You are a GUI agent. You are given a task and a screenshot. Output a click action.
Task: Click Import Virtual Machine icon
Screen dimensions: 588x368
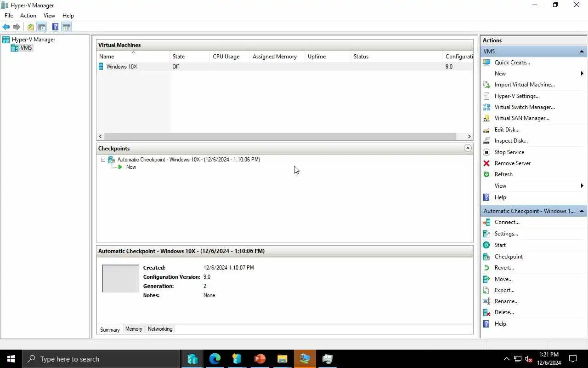(x=486, y=85)
